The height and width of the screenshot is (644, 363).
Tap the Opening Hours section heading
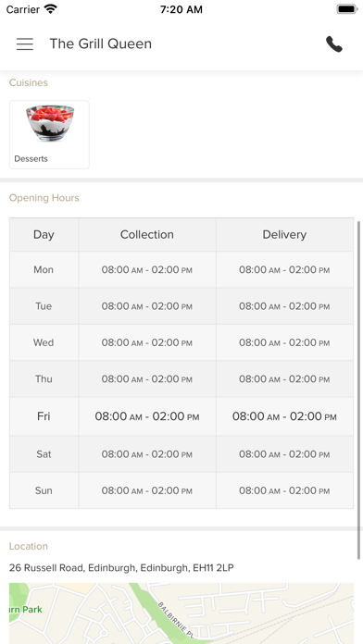pos(44,198)
